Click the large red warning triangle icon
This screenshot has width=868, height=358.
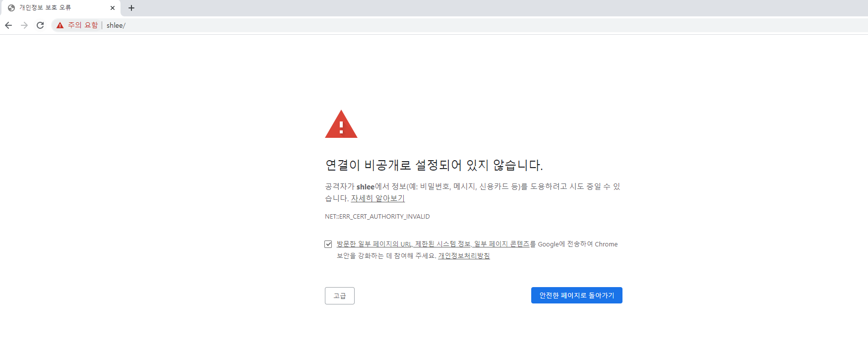[x=341, y=124]
